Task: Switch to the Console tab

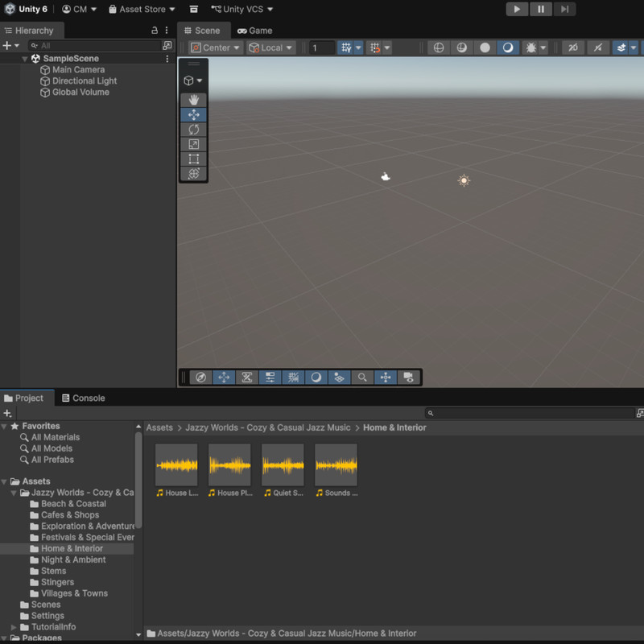Action: [x=84, y=398]
